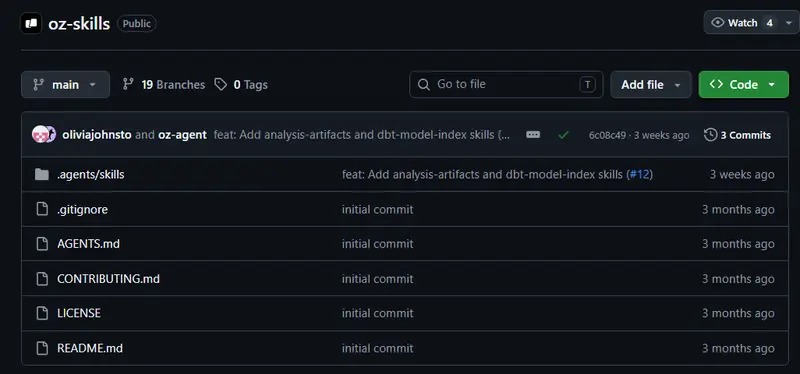This screenshot has height=374, width=800.
Task: Click the file icon for README.md
Action: (42, 348)
